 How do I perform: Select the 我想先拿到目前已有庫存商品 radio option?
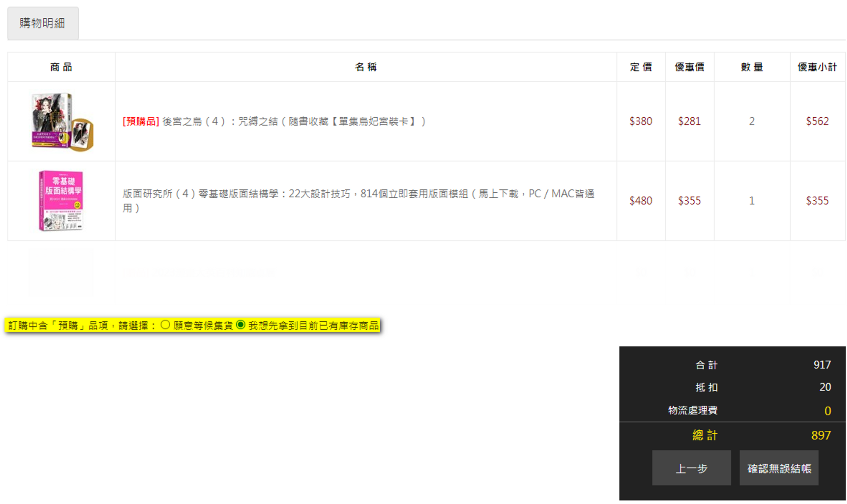(x=241, y=325)
